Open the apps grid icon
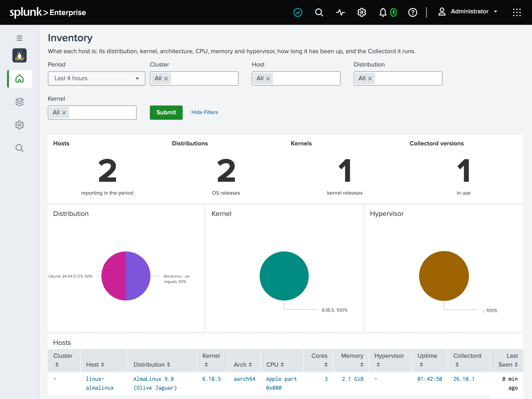Viewport: 532px width, 399px height. coord(517,12)
